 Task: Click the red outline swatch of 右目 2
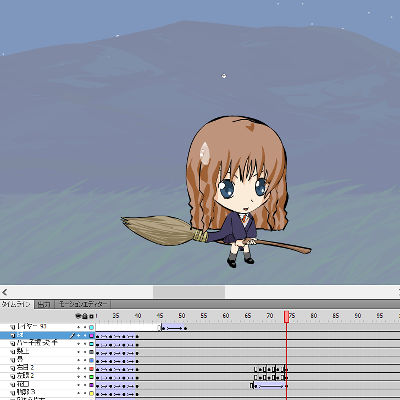(91, 369)
